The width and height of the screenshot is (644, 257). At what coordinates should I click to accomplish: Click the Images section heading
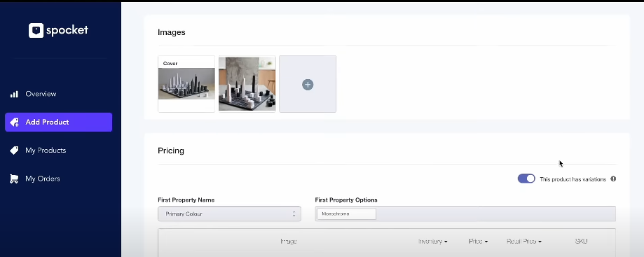click(x=172, y=32)
